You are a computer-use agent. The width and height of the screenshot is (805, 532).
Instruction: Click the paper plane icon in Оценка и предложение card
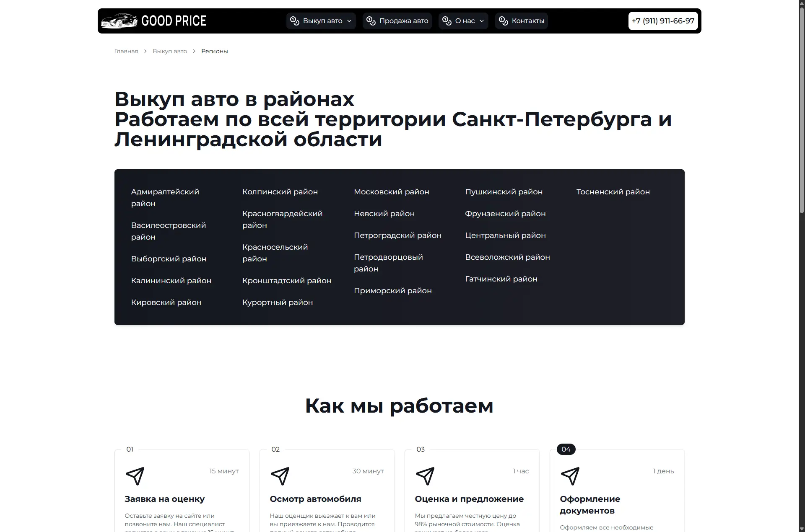(425, 476)
